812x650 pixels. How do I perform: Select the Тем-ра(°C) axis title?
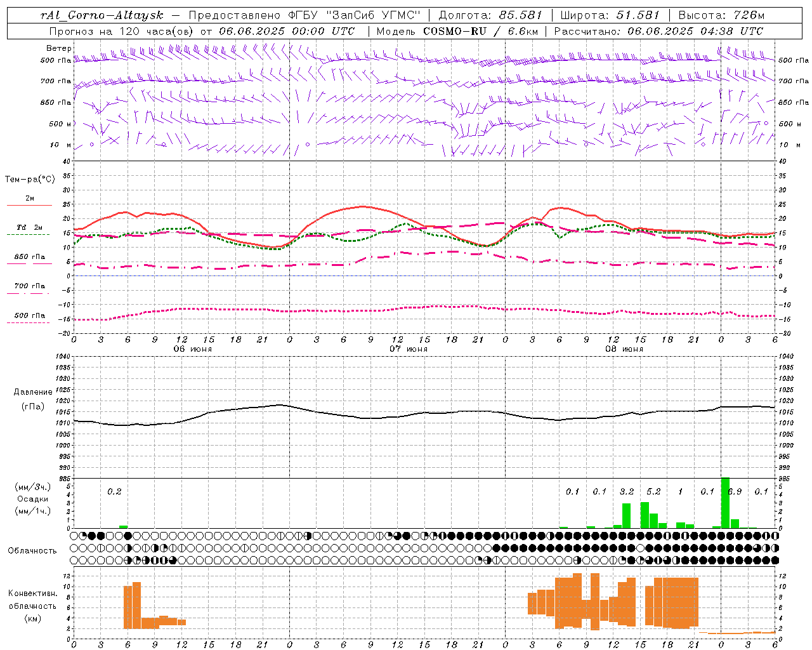pyautogui.click(x=30, y=180)
